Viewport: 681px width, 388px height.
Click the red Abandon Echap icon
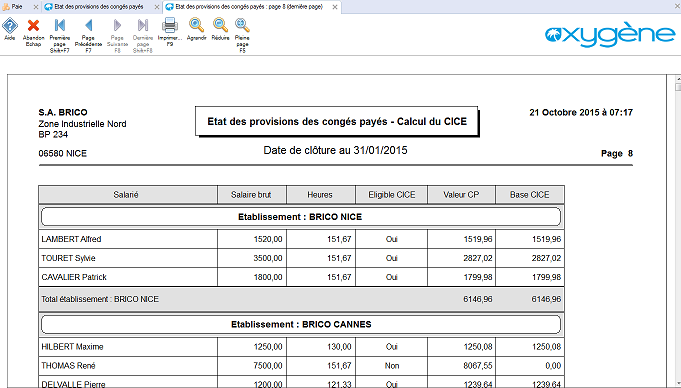33,26
